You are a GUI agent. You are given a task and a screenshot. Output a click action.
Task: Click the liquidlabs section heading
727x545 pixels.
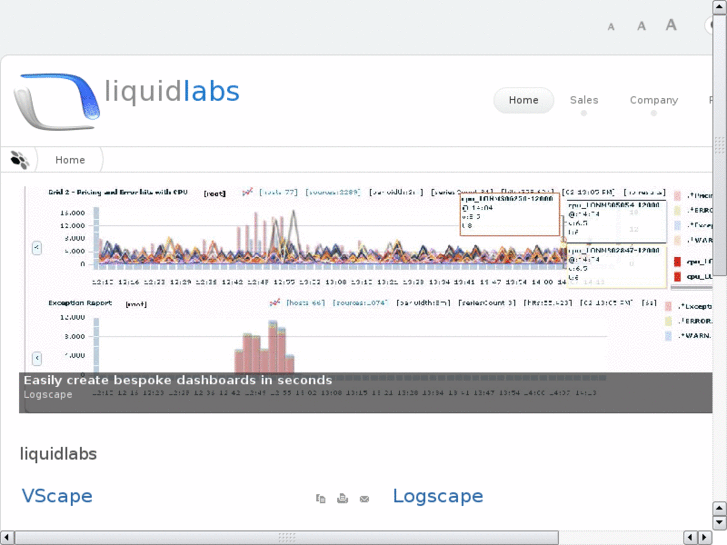(58, 454)
